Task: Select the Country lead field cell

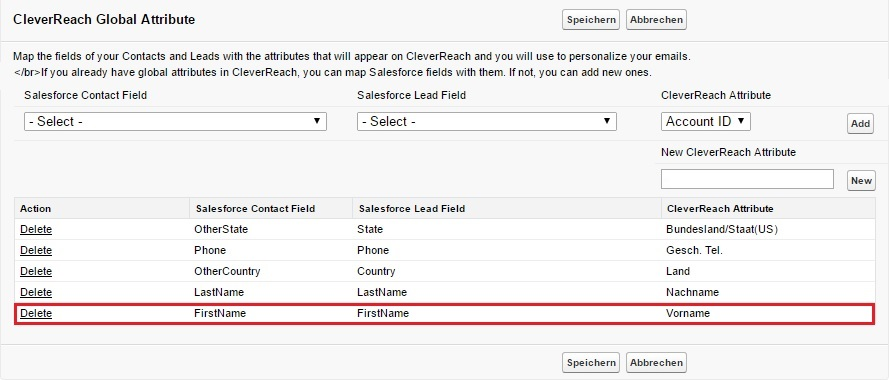Action: (x=376, y=271)
